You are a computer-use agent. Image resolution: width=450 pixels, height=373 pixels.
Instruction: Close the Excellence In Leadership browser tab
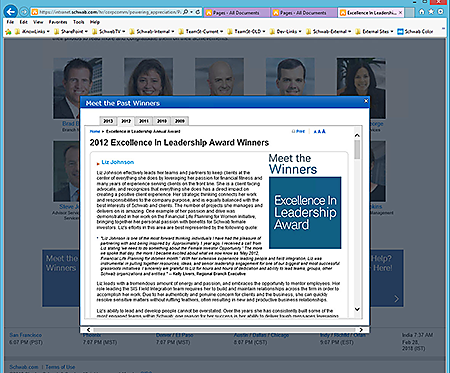(x=400, y=13)
